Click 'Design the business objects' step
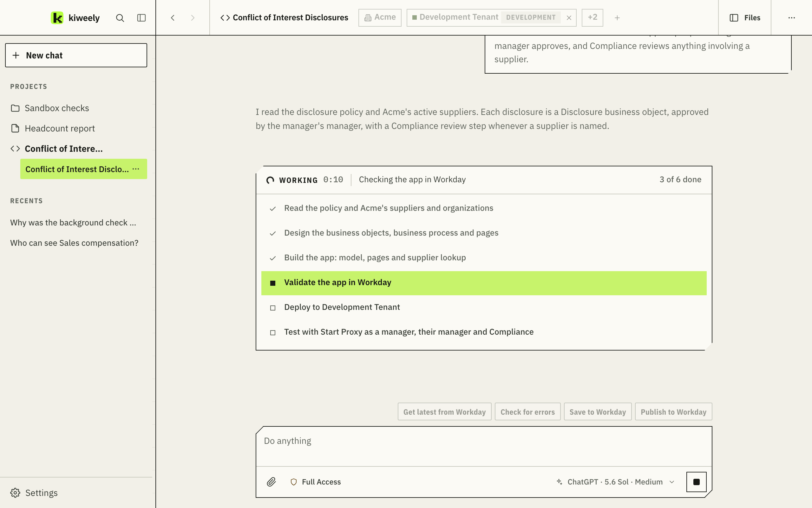This screenshot has height=508, width=812. point(483,233)
